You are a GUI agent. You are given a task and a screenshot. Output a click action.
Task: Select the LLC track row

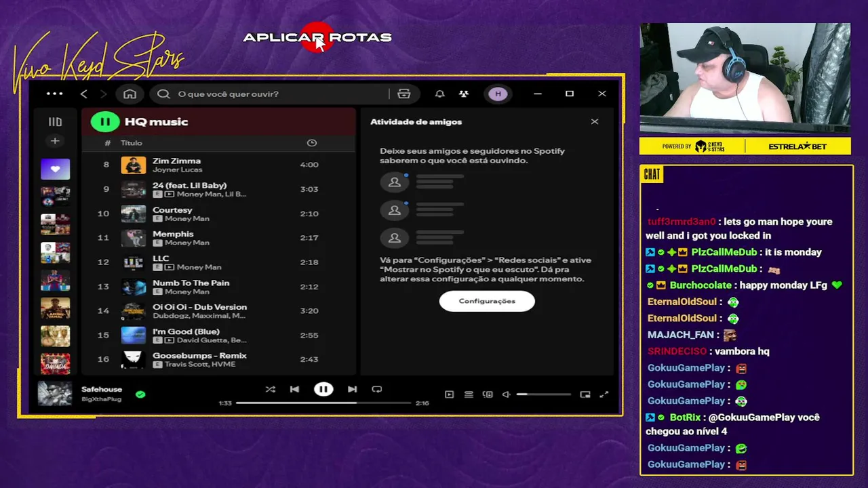pyautogui.click(x=218, y=262)
